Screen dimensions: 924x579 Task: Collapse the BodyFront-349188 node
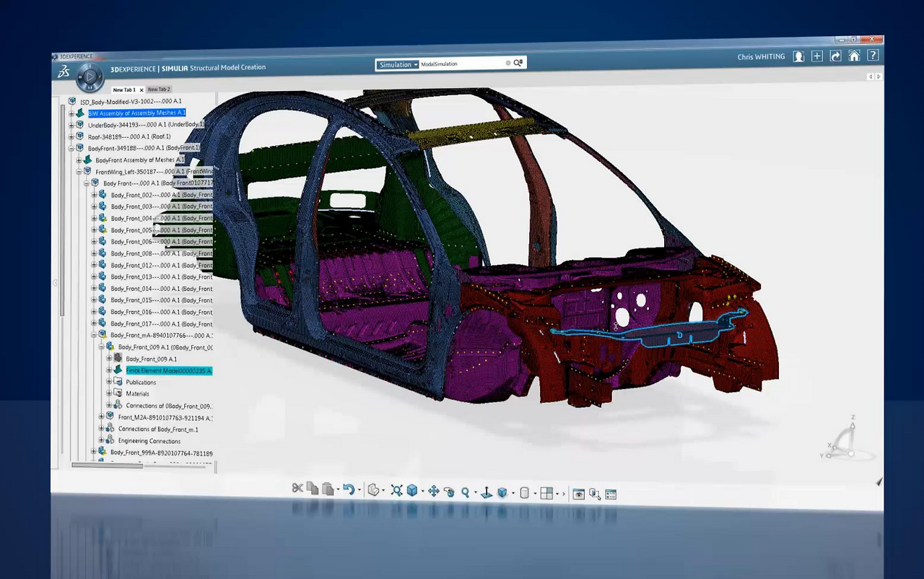pyautogui.click(x=71, y=148)
